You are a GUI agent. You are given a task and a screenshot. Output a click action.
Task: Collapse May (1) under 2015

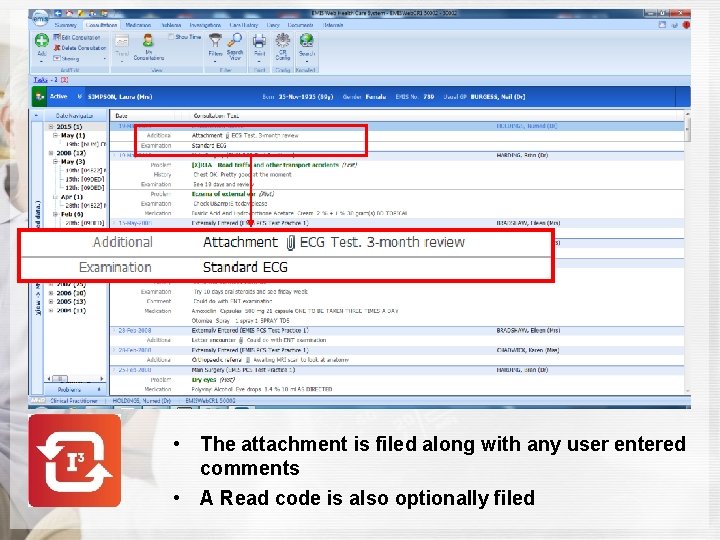[x=55, y=135]
